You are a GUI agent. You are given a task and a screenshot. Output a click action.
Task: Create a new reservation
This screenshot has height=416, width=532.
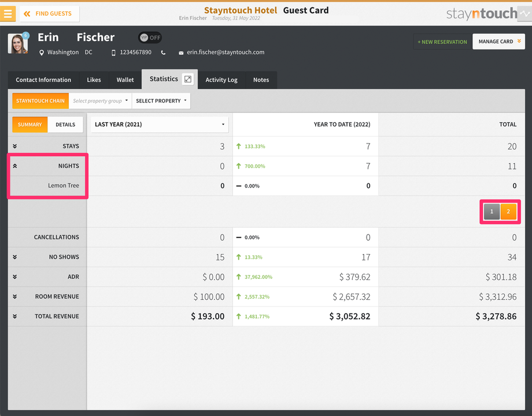442,42
